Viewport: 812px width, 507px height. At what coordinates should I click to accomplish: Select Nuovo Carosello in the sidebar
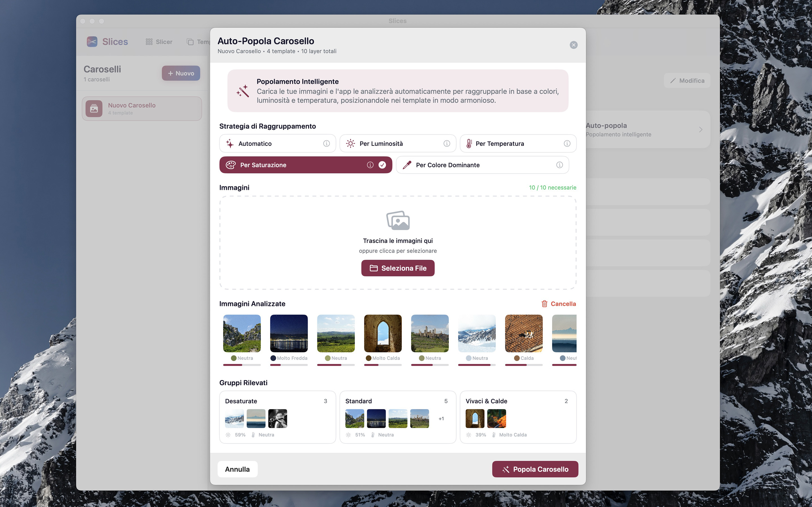point(142,109)
